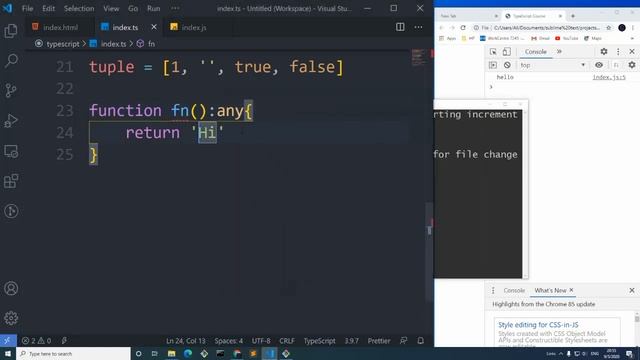Clear the DevTools console
The height and width of the screenshot is (360, 640).
point(507,65)
